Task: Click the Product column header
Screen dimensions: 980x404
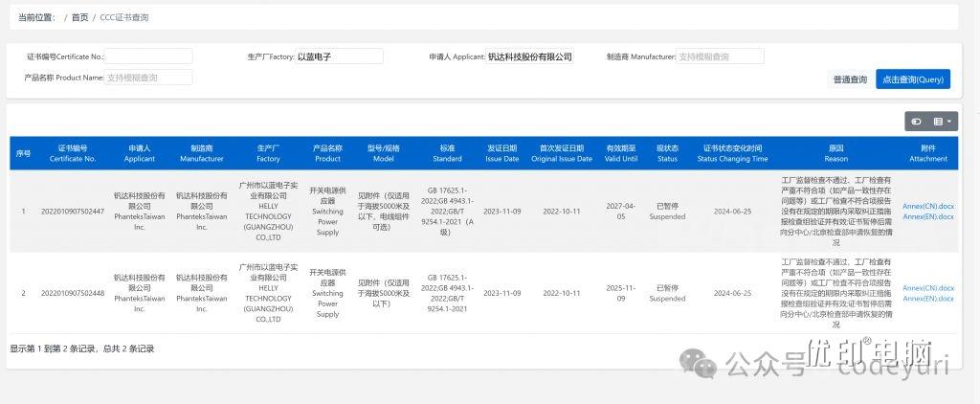Action: (327, 153)
